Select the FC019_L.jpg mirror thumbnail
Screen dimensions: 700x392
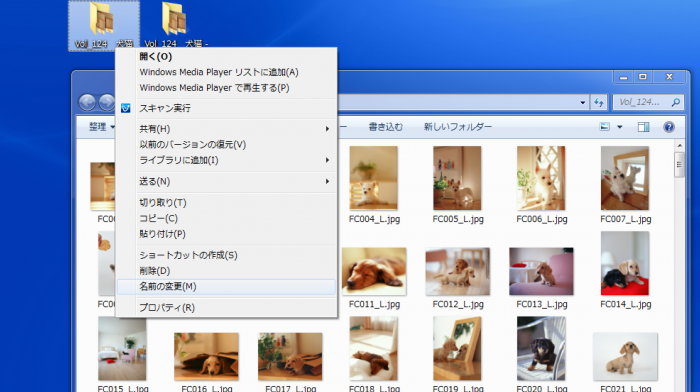[x=457, y=348]
